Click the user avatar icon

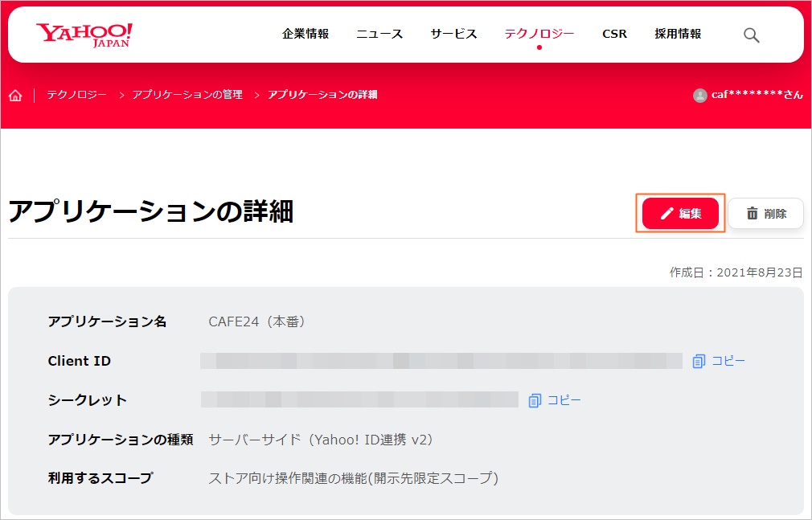tap(700, 96)
